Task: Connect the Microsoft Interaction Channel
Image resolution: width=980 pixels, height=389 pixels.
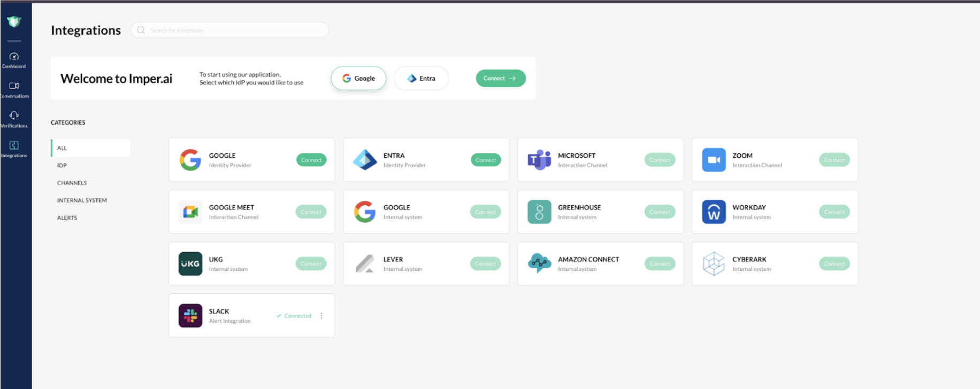Action: (660, 160)
